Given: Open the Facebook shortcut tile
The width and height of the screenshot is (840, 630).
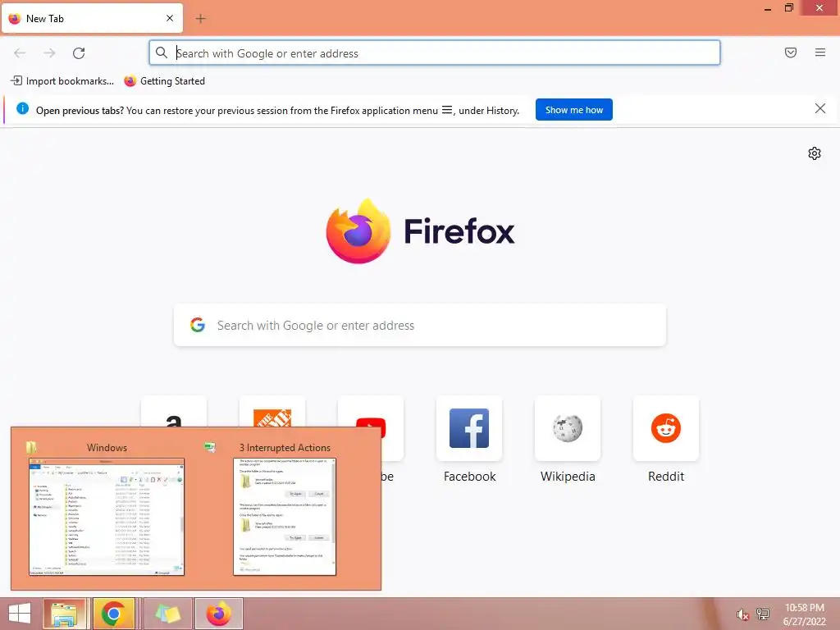Looking at the screenshot, I should [469, 428].
